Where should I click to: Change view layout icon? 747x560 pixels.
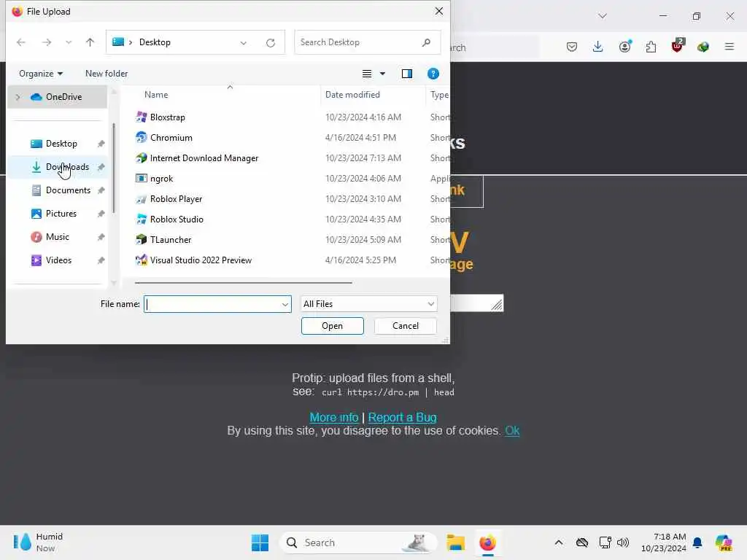(x=367, y=74)
